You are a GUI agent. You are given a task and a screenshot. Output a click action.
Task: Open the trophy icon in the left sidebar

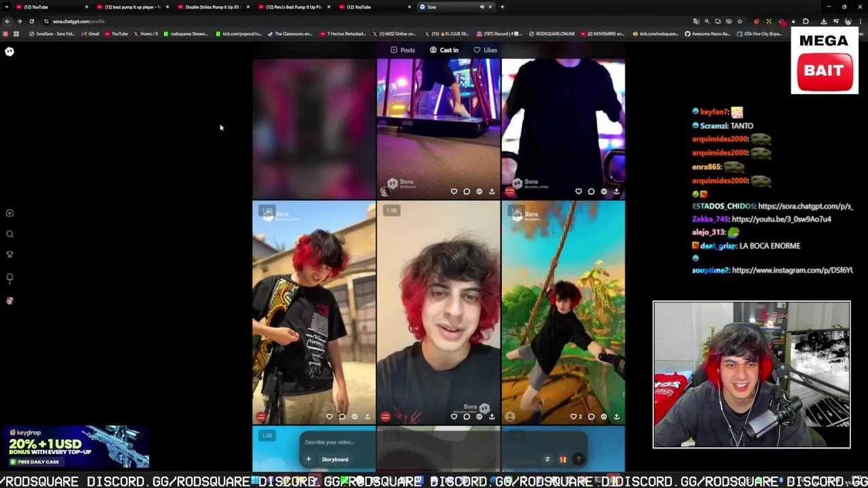[x=9, y=255]
